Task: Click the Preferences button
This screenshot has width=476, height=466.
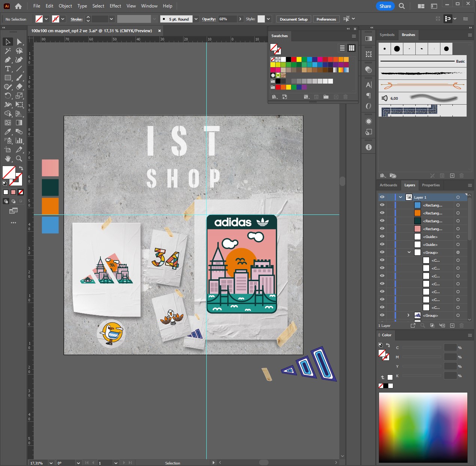Action: tap(326, 19)
